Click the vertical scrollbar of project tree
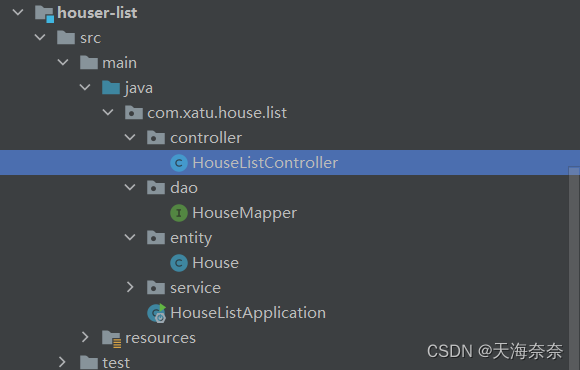580x370 pixels. [574, 268]
